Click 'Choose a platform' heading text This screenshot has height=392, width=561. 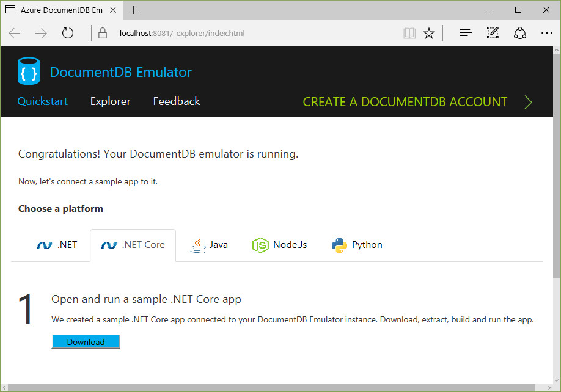click(61, 209)
